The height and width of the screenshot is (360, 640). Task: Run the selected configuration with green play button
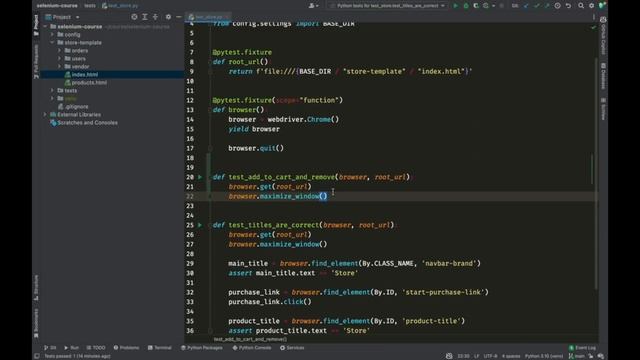point(456,6)
